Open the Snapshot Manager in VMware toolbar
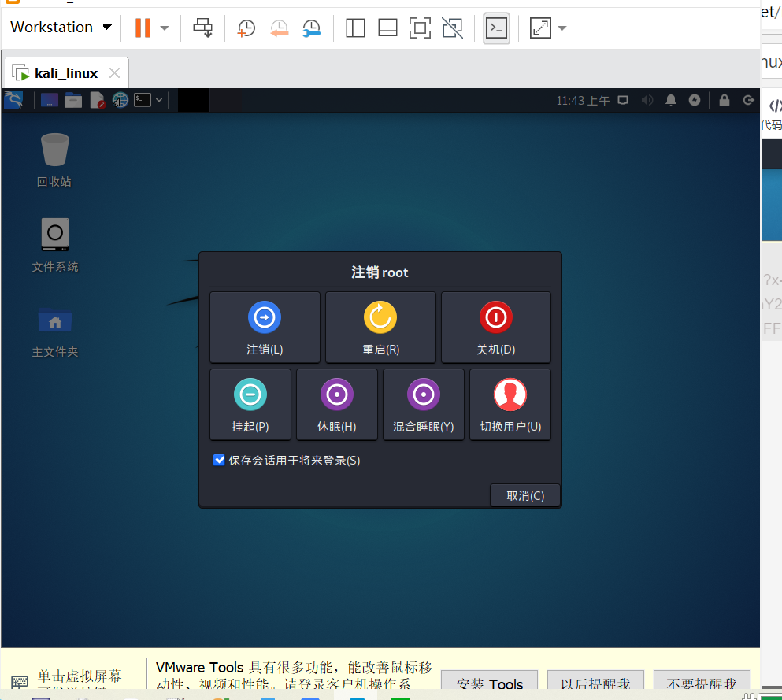This screenshot has width=782, height=700. [312, 28]
